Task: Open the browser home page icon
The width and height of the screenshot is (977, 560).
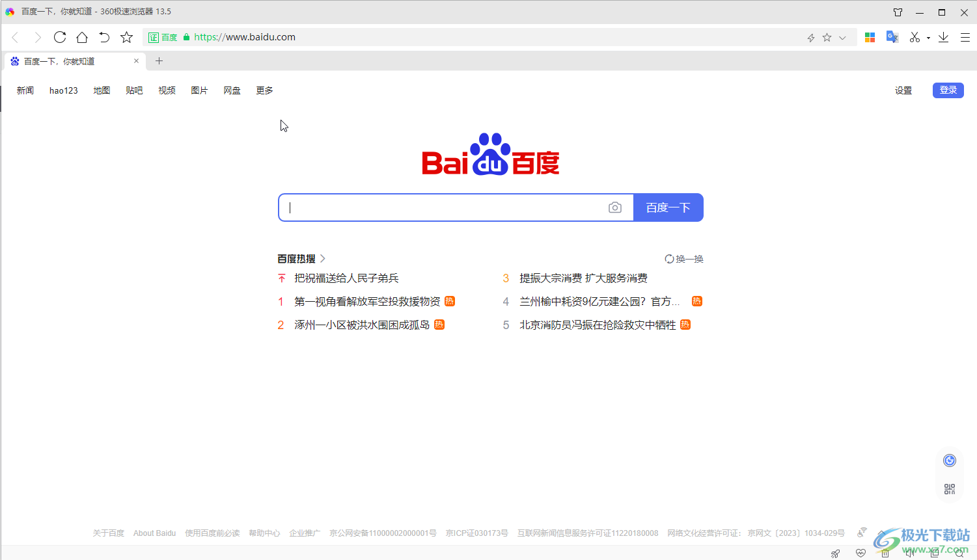Action: pyautogui.click(x=82, y=37)
